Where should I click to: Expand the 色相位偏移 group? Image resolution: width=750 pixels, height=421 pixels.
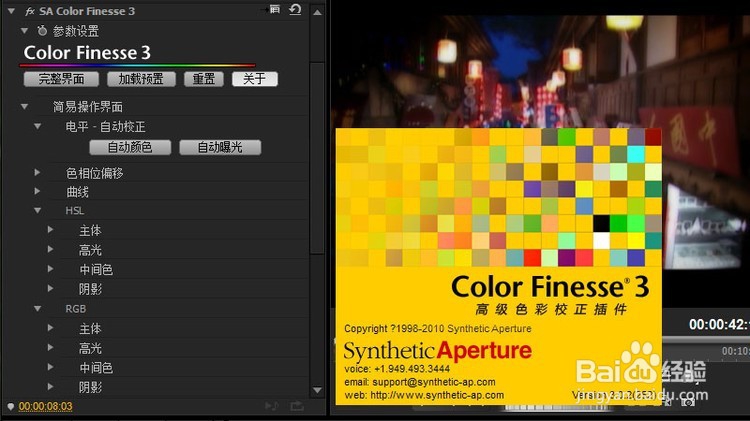click(x=37, y=172)
